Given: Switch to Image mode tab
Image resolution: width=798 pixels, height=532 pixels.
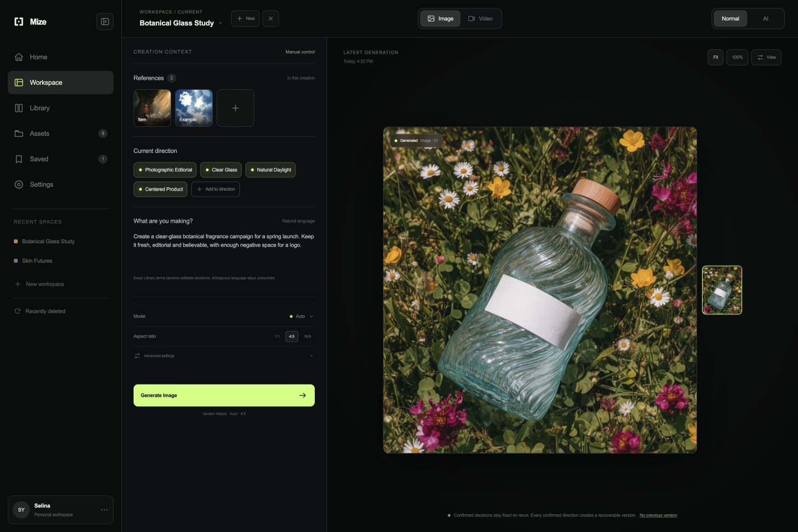Looking at the screenshot, I should click(441, 18).
